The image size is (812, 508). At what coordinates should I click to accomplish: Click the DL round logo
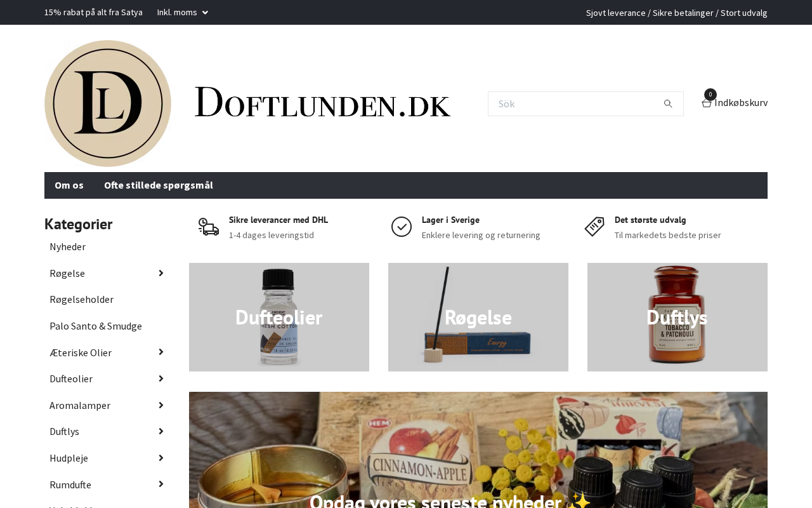108,104
